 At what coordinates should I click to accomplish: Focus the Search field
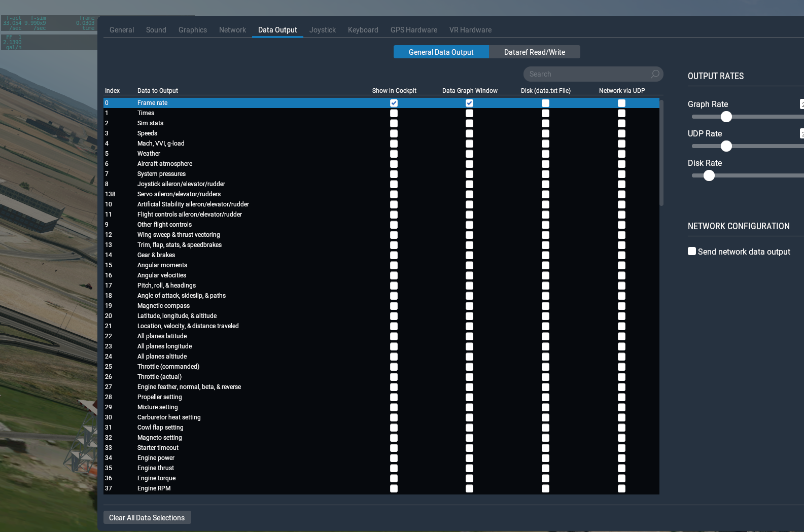click(593, 74)
